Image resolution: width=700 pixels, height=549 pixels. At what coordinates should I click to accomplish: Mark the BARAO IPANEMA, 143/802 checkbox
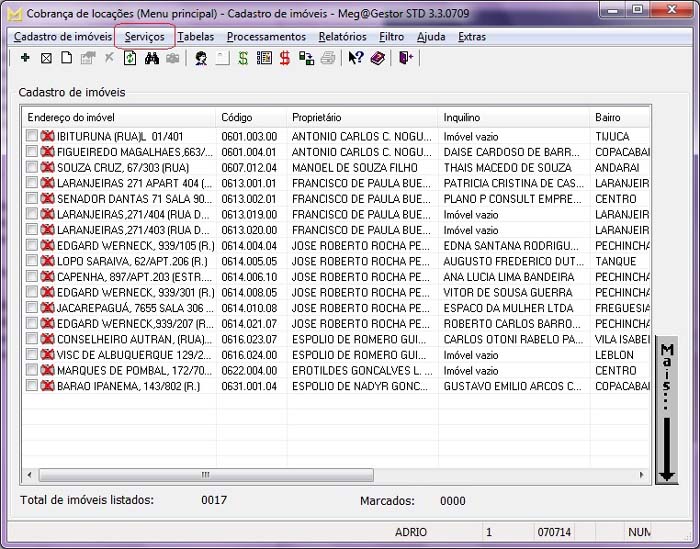click(x=33, y=385)
